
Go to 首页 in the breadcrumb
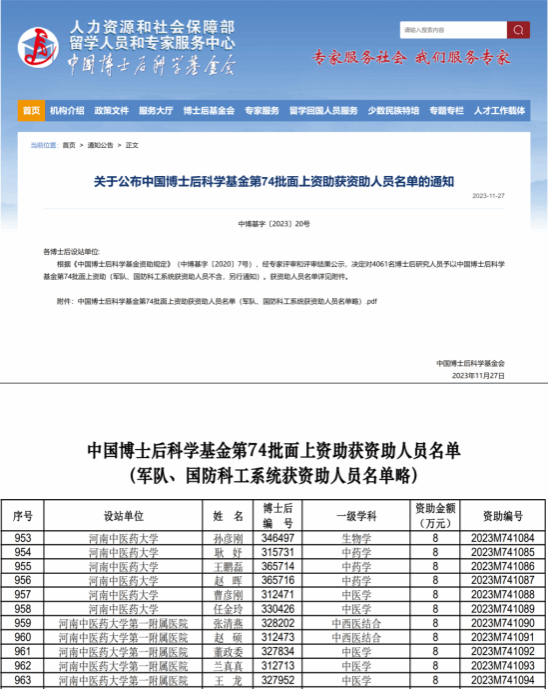69,145
